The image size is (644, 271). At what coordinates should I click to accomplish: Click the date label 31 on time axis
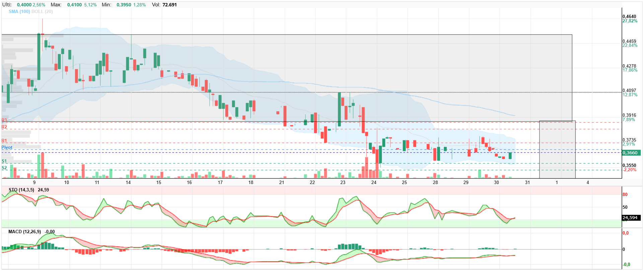click(527, 182)
